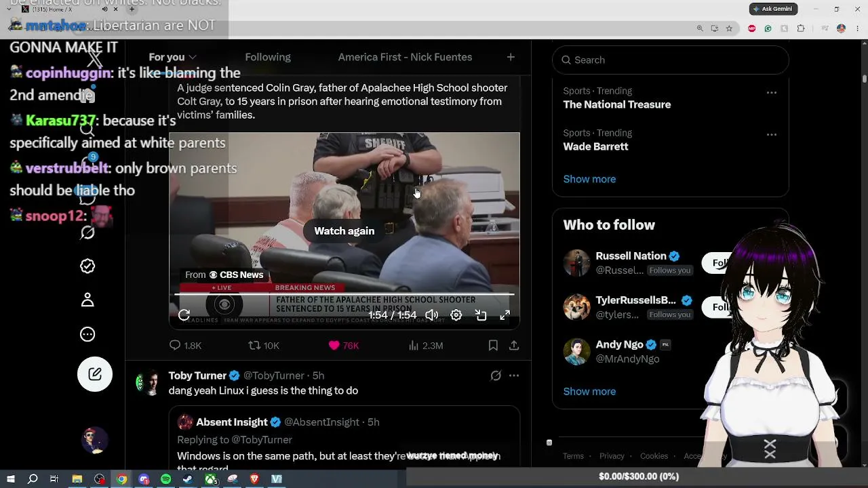Click the Ask Gemini button
The height and width of the screenshot is (488, 868).
(x=773, y=9)
